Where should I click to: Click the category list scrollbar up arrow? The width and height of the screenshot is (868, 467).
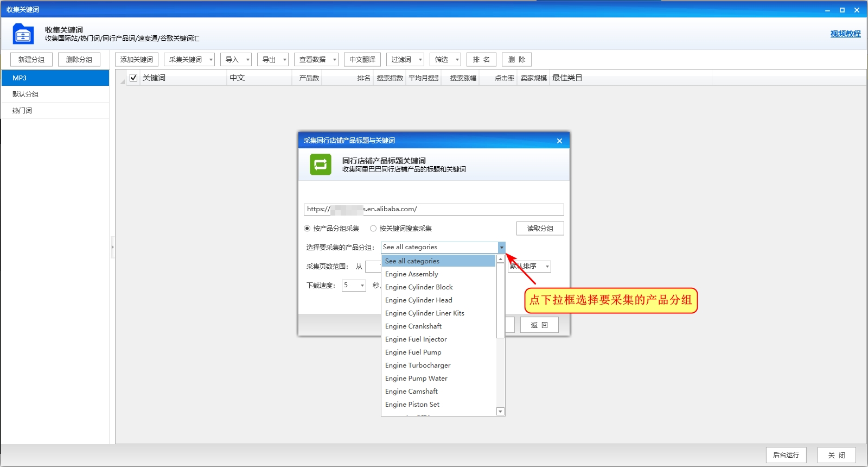point(501,259)
